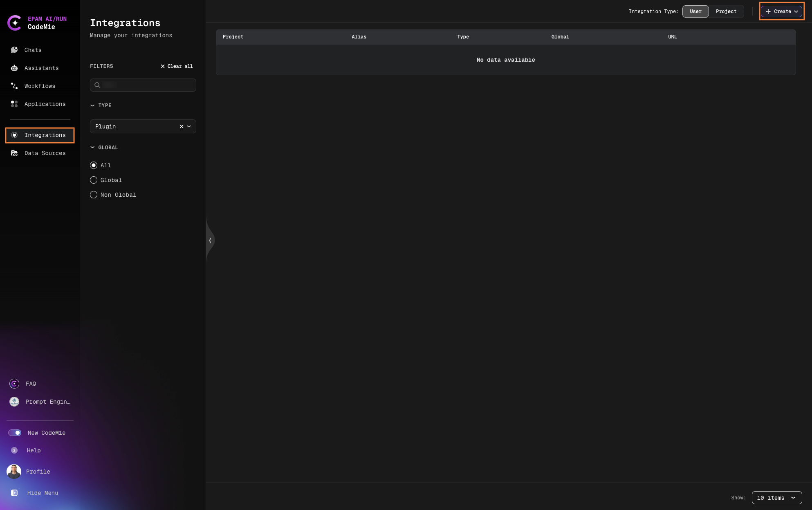Click the Help info icon
Image resolution: width=812 pixels, height=510 pixels.
14,450
